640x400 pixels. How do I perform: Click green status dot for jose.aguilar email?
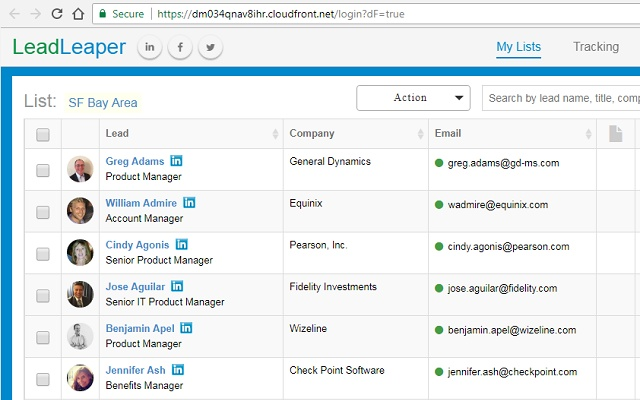[439, 289]
